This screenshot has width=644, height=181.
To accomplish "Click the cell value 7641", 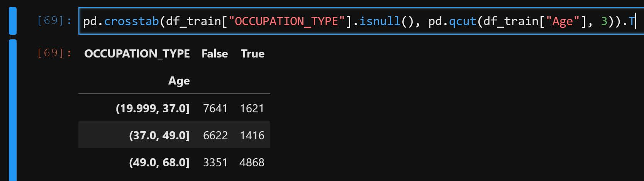I will (215, 108).
